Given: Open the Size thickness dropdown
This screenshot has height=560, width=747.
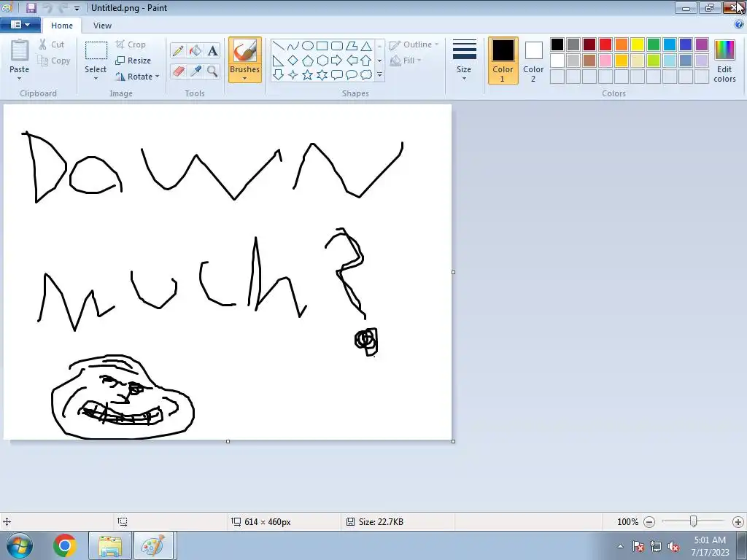Looking at the screenshot, I should coord(464,60).
